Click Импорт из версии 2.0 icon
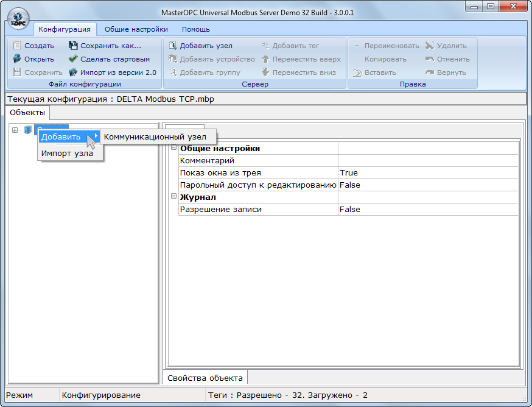 (73, 73)
